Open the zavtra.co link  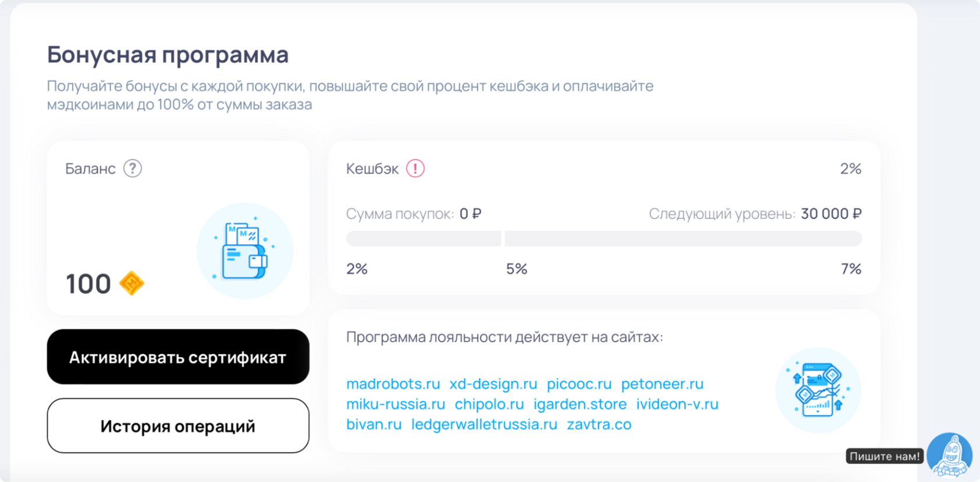[599, 424]
